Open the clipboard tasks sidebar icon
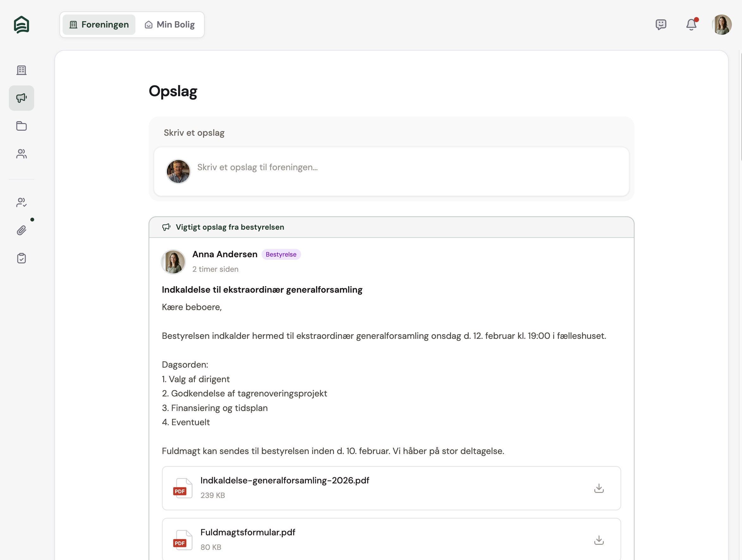Image resolution: width=742 pixels, height=560 pixels. pyautogui.click(x=22, y=258)
